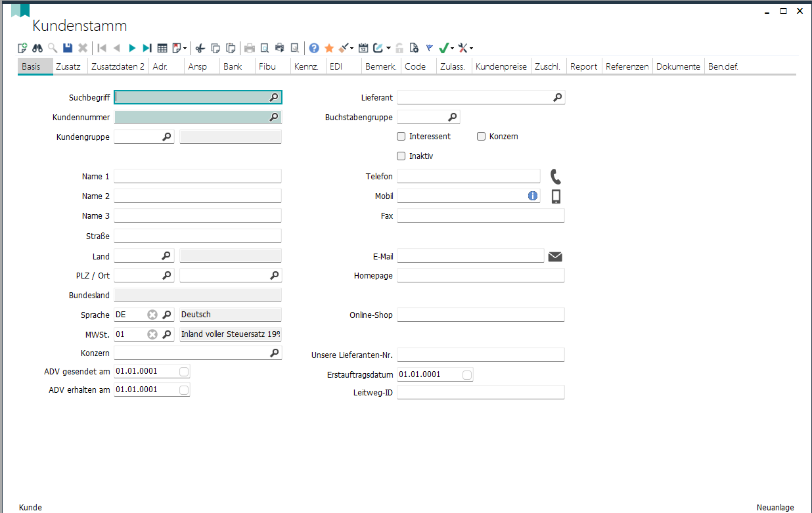Click into the Online-Shop field

point(481,315)
